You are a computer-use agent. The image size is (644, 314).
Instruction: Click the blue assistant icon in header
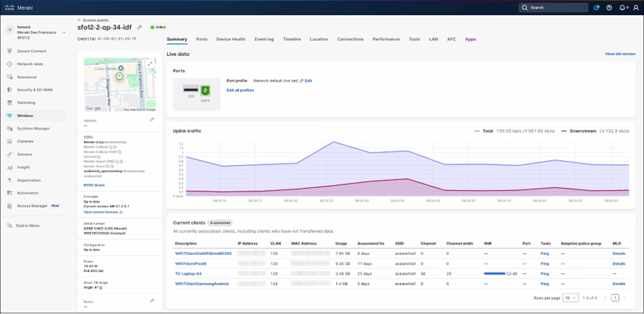pos(597,7)
